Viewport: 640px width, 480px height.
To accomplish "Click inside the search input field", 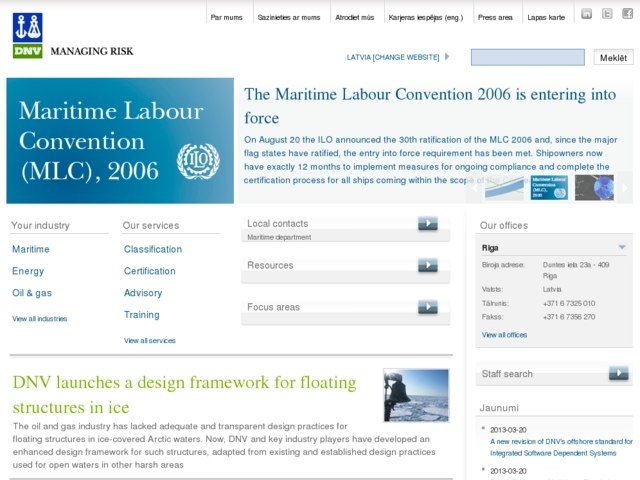I will (x=527, y=57).
